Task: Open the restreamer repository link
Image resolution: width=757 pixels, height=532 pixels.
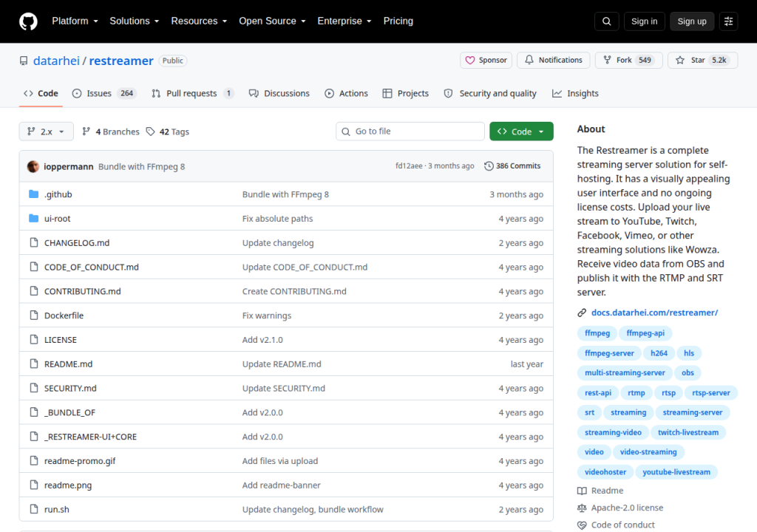Action: pyautogui.click(x=121, y=61)
